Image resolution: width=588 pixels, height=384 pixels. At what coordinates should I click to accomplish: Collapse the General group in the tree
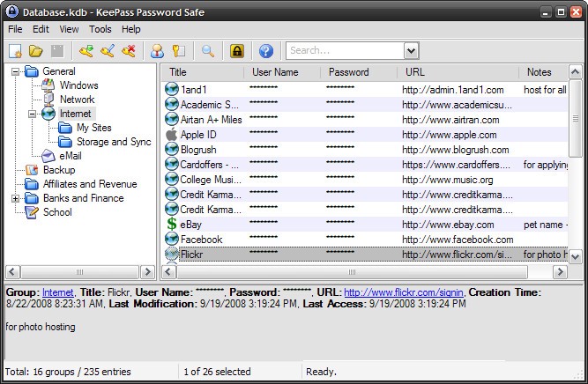15,71
